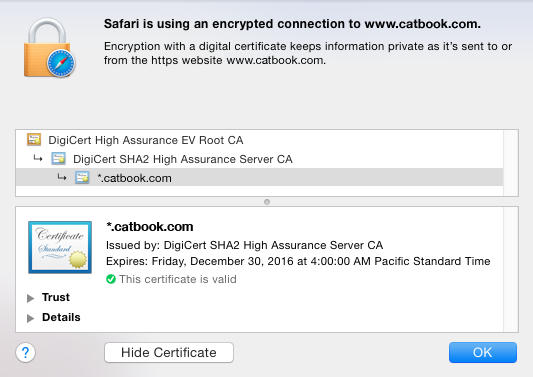Screen dimensions: 533x377
Task: Click the arrow before DigiCert SHA2 entry
Action: point(38,158)
